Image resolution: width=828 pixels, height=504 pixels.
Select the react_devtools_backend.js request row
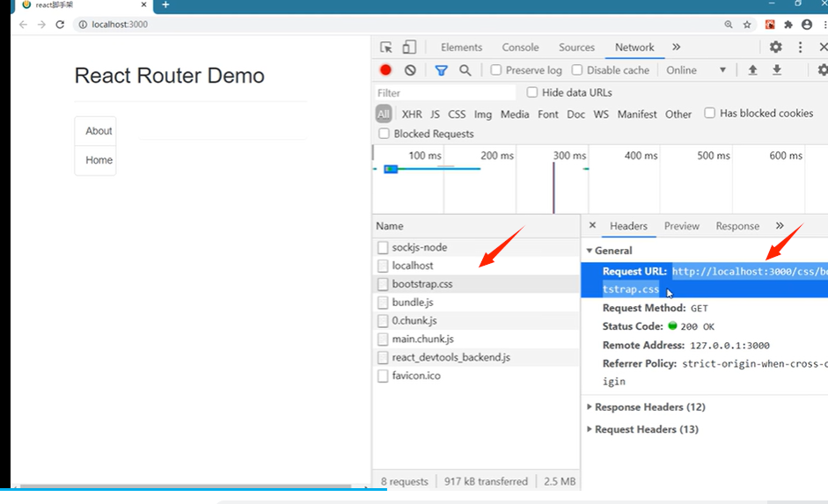[476, 357]
